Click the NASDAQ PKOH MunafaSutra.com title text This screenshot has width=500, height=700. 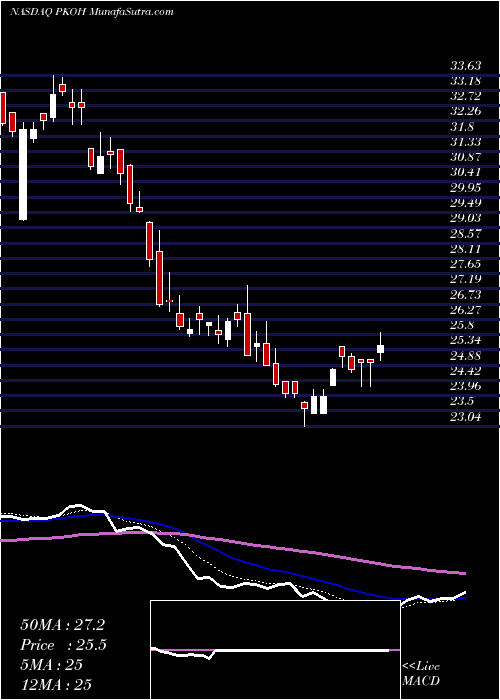(92, 12)
